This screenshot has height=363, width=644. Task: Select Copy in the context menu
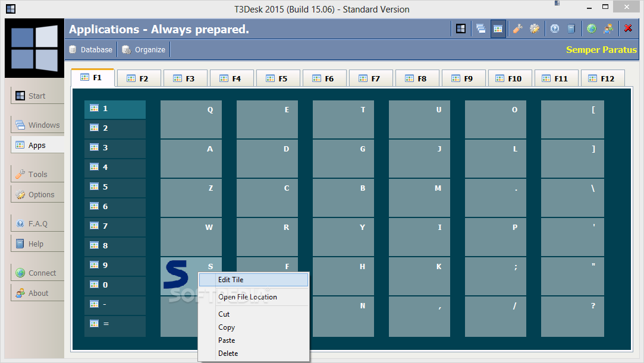[x=253, y=327]
